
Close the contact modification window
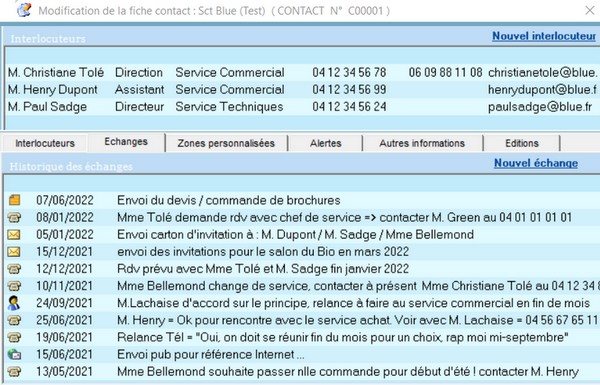coord(590,10)
